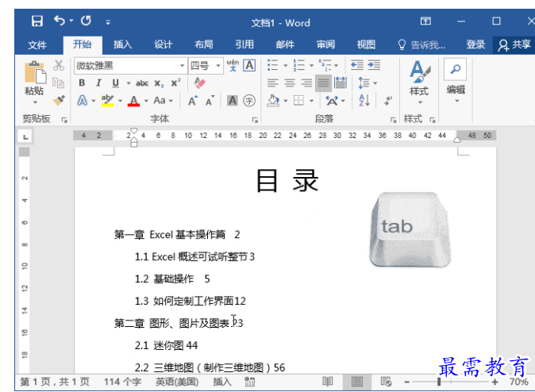Toggle italic formatting I
Image resolution: width=535 pixels, height=392 pixels.
pos(98,83)
